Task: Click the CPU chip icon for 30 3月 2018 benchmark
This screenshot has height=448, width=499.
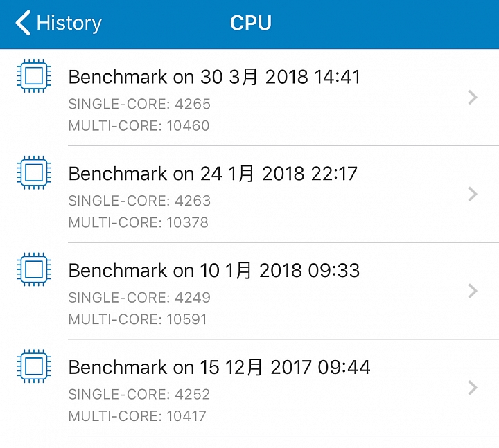Action: pos(34,75)
